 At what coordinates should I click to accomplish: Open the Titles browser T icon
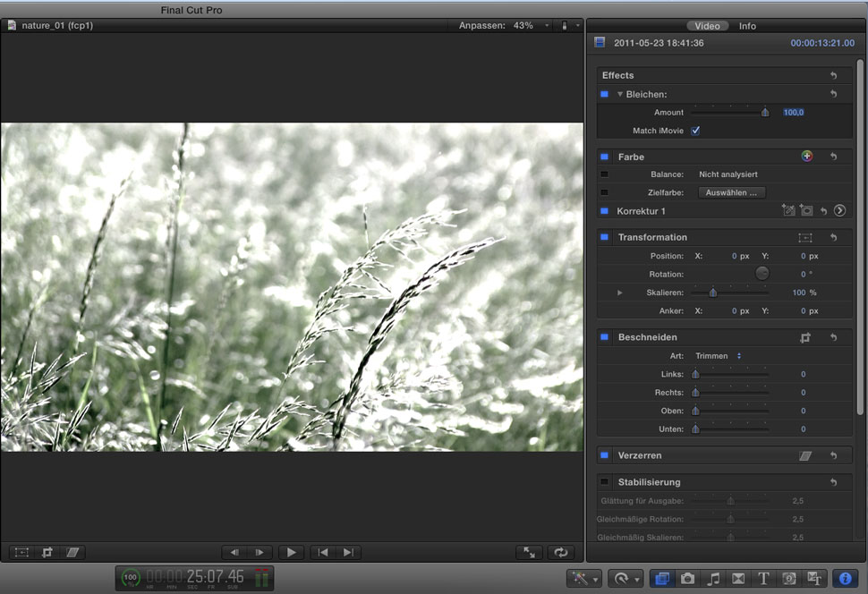point(764,579)
